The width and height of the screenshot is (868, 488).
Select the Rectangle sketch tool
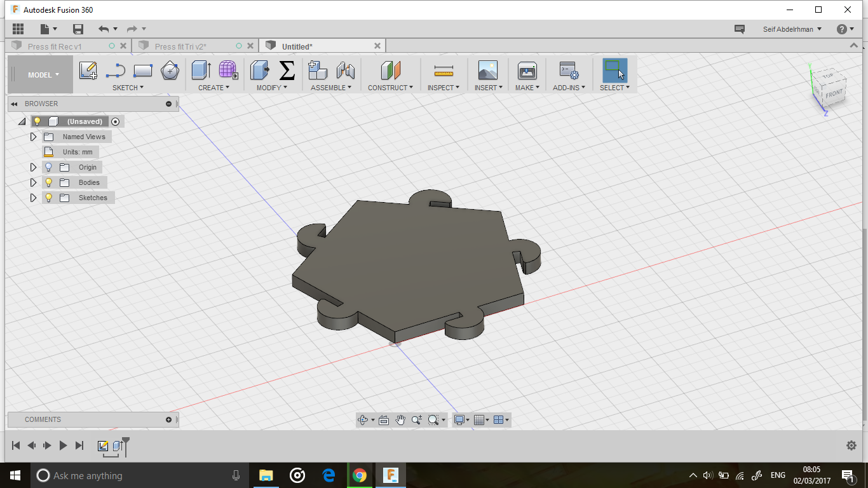143,70
